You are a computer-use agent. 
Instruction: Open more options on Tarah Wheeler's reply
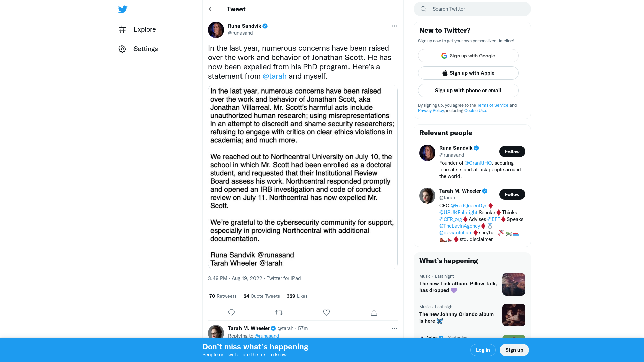tap(394, 328)
